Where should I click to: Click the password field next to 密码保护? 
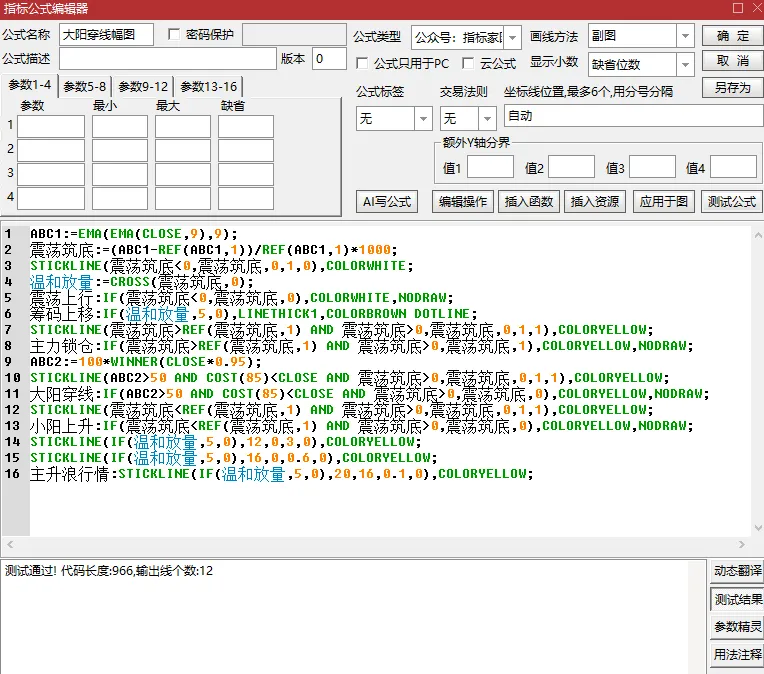[x=294, y=35]
